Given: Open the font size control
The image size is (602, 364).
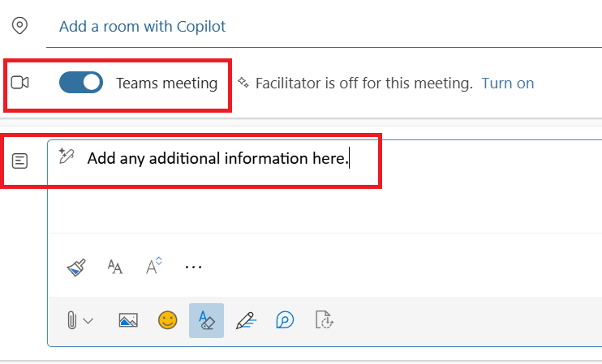Looking at the screenshot, I should [154, 266].
